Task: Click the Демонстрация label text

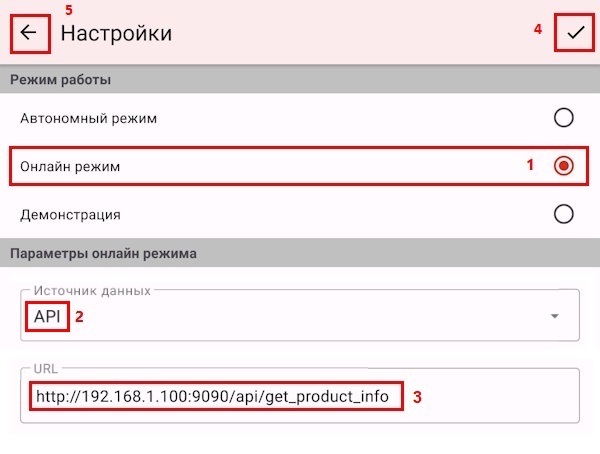Action: (70, 215)
